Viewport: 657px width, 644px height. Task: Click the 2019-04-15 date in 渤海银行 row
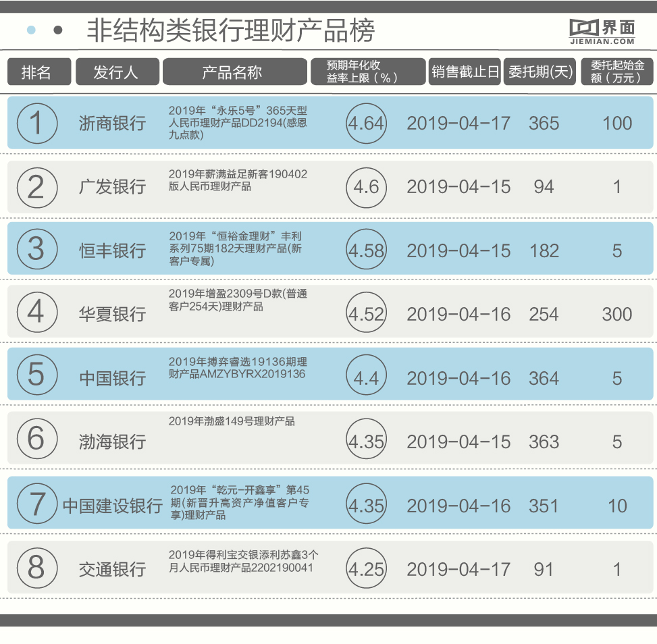coord(458,442)
